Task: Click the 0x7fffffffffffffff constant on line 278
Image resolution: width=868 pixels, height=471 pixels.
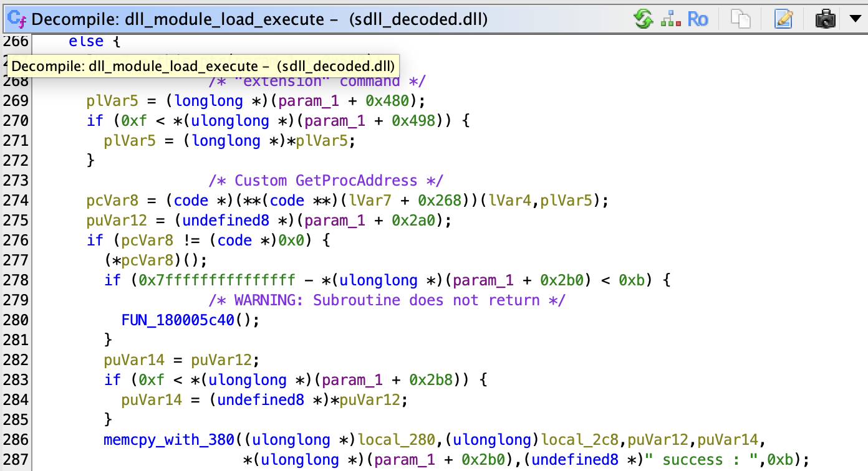Action: click(217, 280)
